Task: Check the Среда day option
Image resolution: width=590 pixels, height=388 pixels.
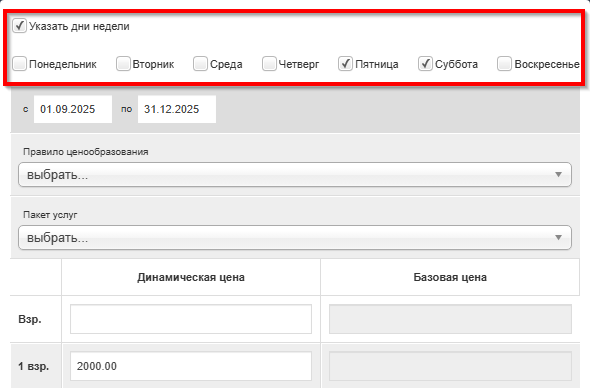Action: tap(200, 64)
